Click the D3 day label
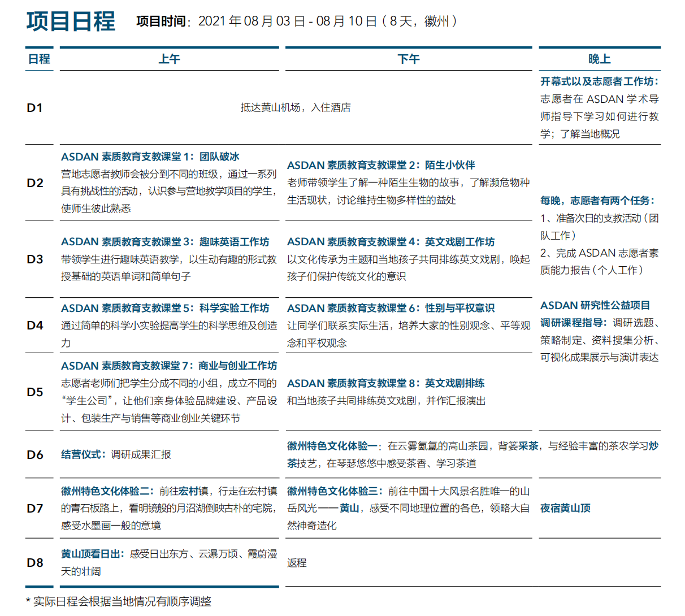Screen dimensions: 685x616 (35, 259)
